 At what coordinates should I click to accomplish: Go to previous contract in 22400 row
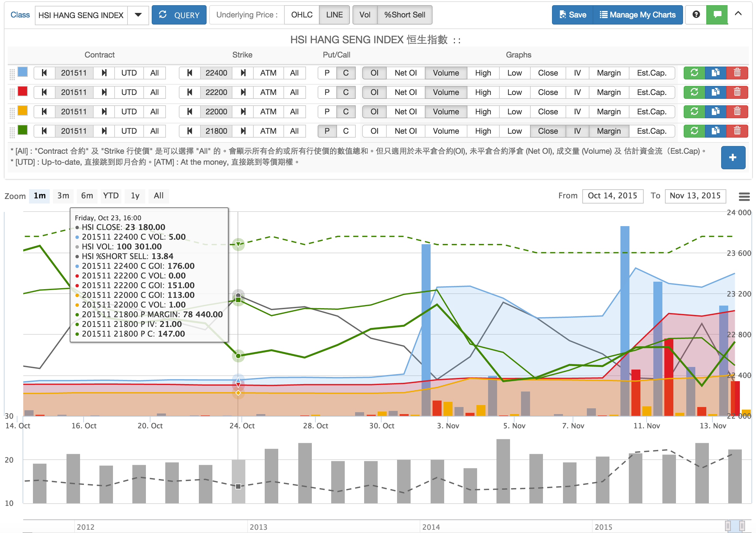click(x=44, y=73)
